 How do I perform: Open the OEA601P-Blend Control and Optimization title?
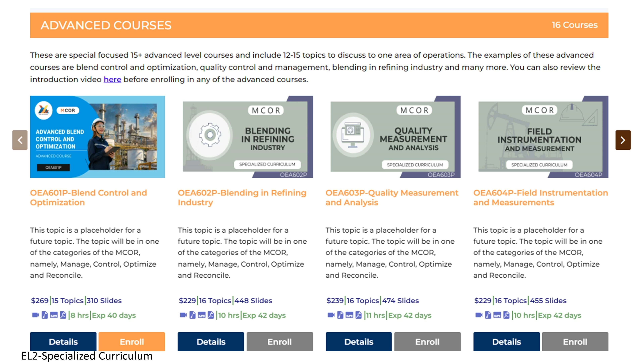pyautogui.click(x=89, y=197)
